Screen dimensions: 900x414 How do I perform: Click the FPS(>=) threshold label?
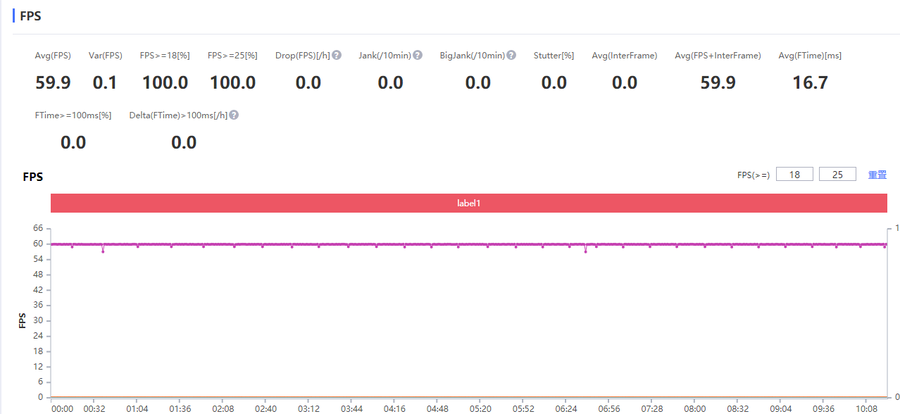point(754,175)
